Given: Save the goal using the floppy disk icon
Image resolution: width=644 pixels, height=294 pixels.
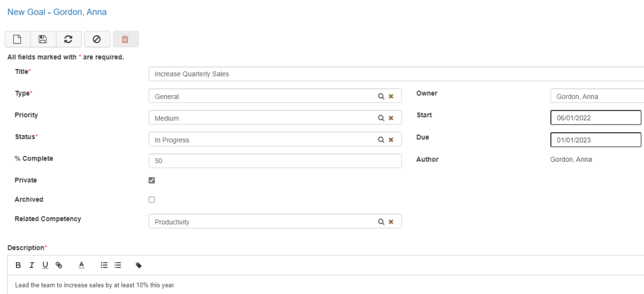Looking at the screenshot, I should coord(42,39).
